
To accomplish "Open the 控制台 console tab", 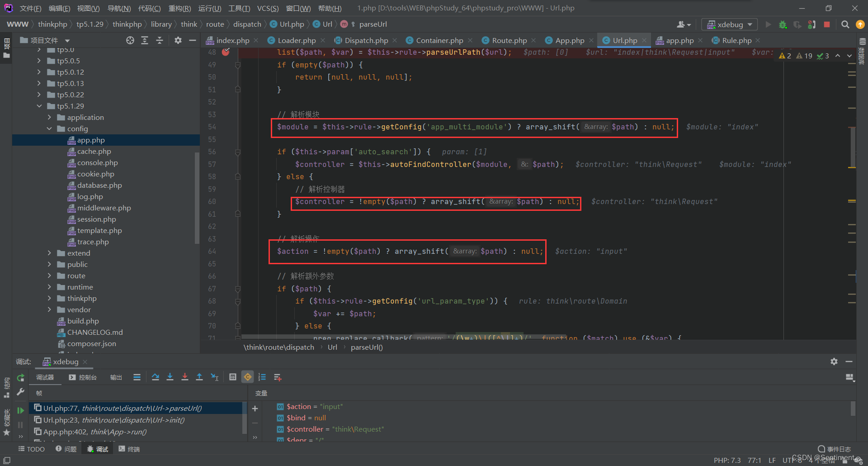I will pos(83,377).
